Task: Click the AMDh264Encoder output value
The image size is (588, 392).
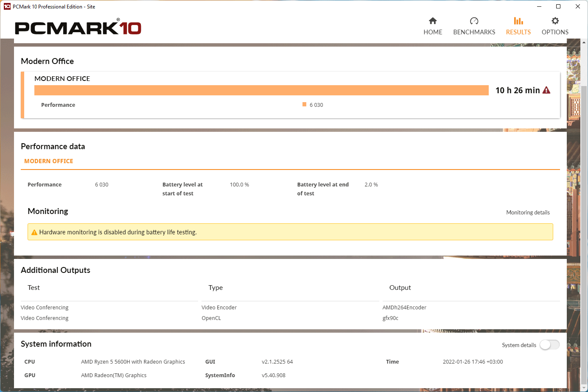Action: click(x=404, y=307)
